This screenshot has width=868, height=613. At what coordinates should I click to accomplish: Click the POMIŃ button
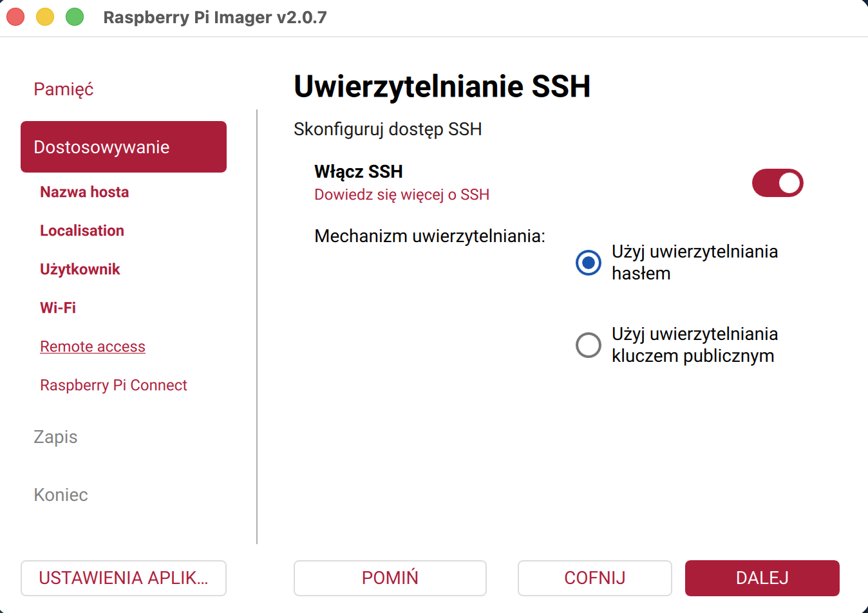tap(390, 578)
